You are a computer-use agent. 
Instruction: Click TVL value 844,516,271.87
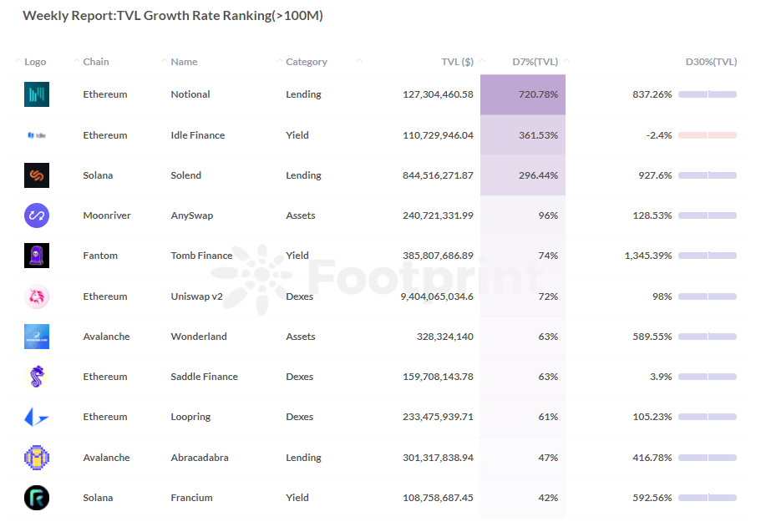[x=438, y=175]
